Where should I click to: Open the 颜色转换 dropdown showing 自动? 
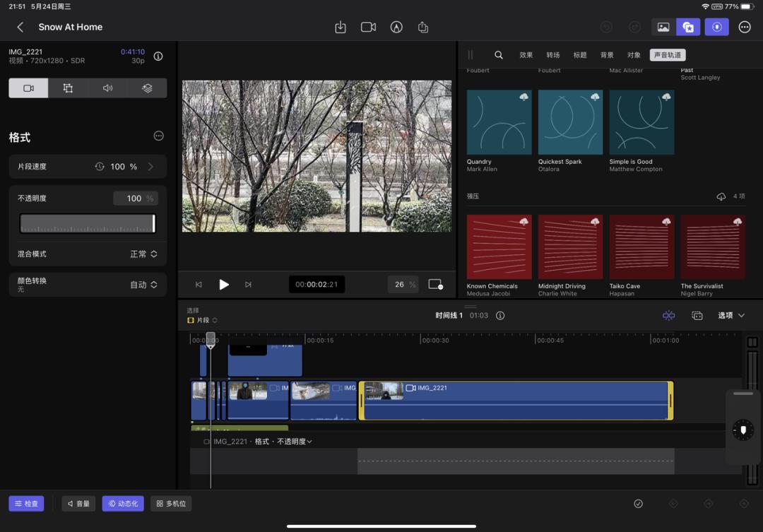click(143, 285)
